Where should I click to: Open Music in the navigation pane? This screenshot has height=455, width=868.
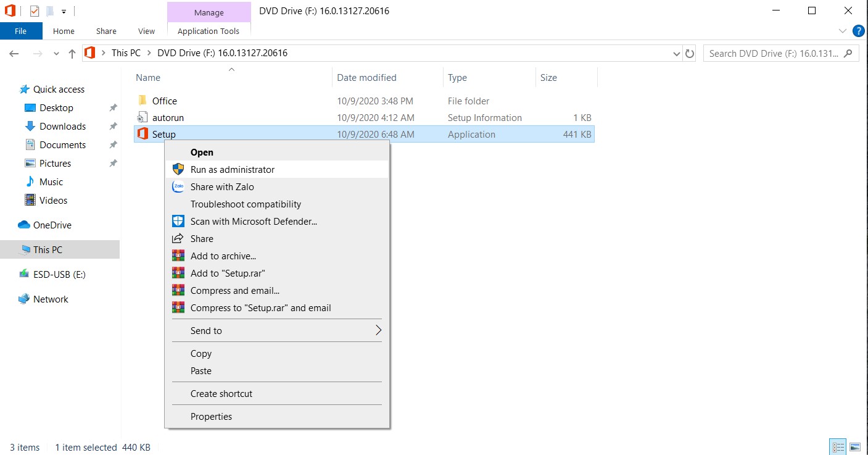click(x=51, y=182)
